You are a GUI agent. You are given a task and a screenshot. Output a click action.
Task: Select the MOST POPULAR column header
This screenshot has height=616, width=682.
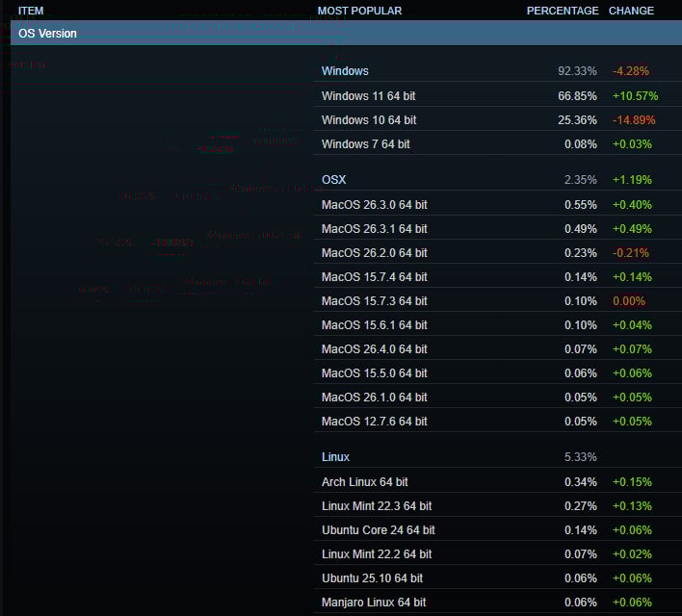pyautogui.click(x=359, y=11)
